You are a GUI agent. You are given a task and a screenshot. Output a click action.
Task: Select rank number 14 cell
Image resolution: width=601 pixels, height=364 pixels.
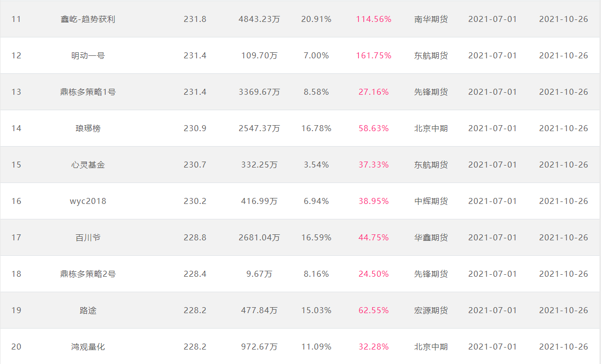point(16,128)
